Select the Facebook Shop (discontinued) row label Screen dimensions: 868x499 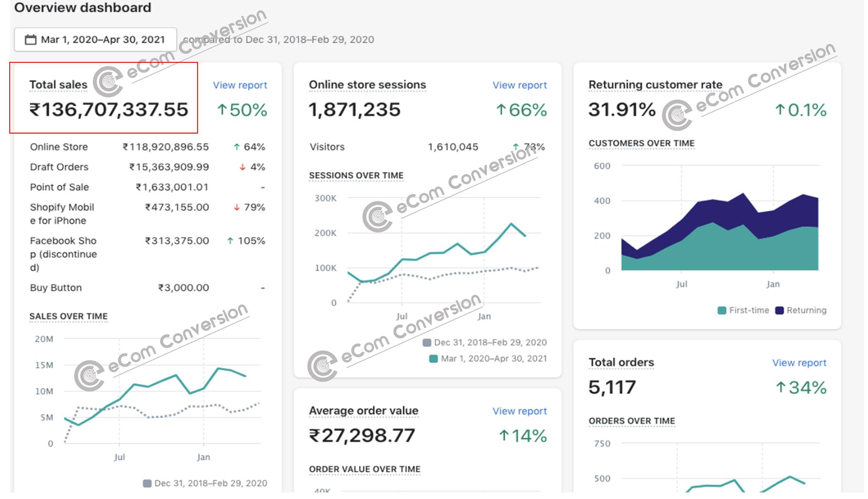(64, 254)
